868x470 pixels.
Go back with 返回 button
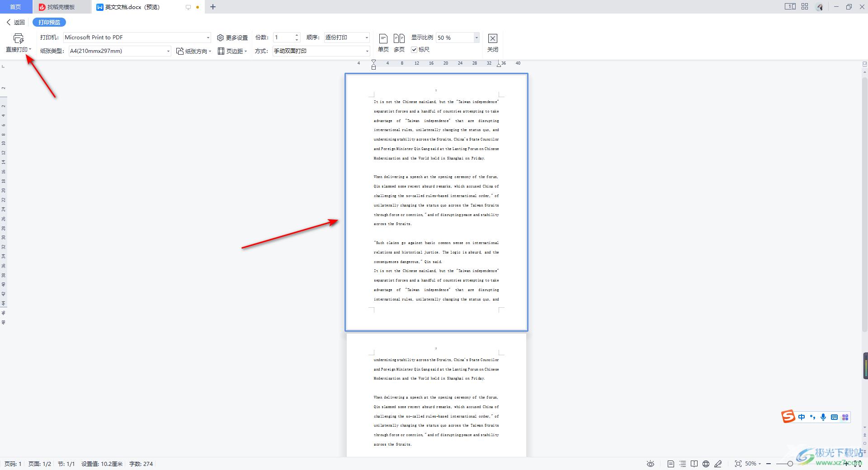pyautogui.click(x=16, y=22)
